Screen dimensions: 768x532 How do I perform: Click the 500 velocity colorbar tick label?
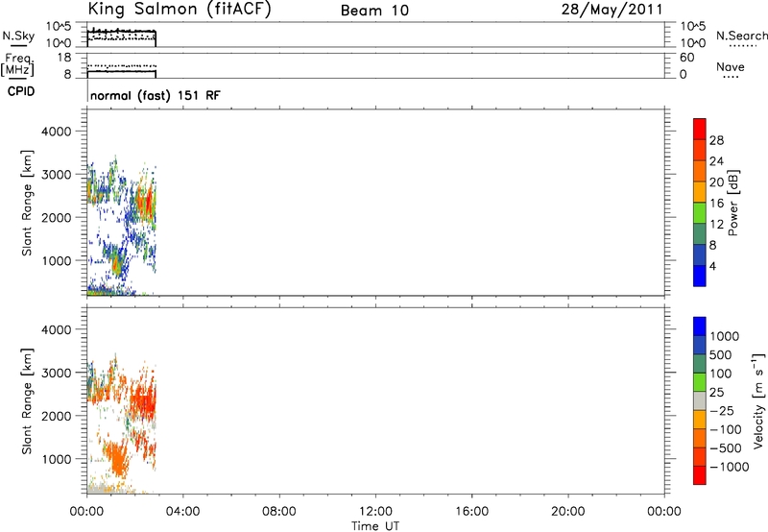(721, 355)
